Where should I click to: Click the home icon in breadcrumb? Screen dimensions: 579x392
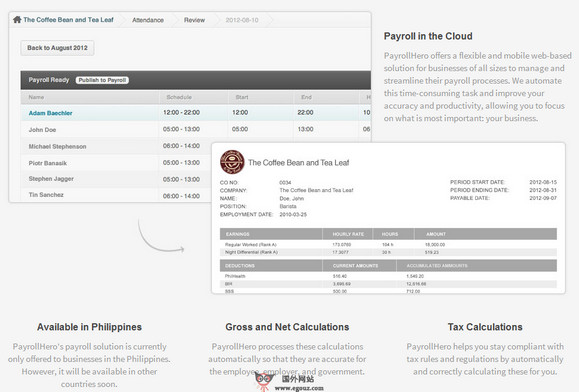(x=17, y=20)
